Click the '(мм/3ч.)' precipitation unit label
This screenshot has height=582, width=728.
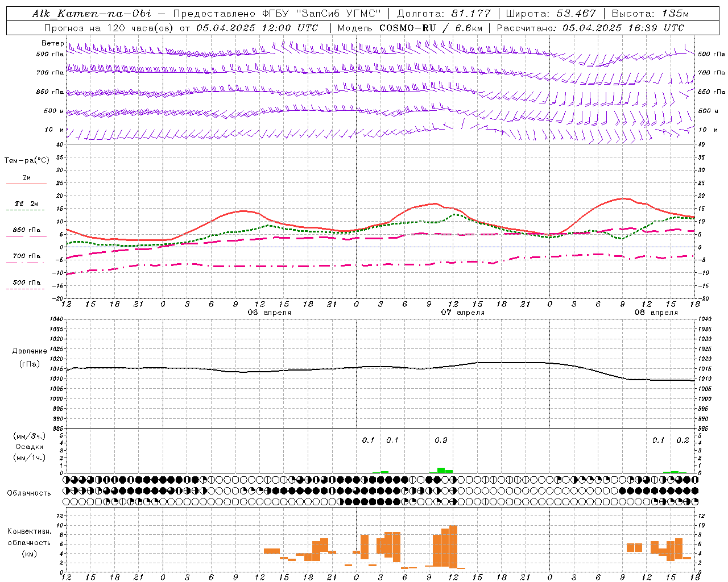pos(30,436)
